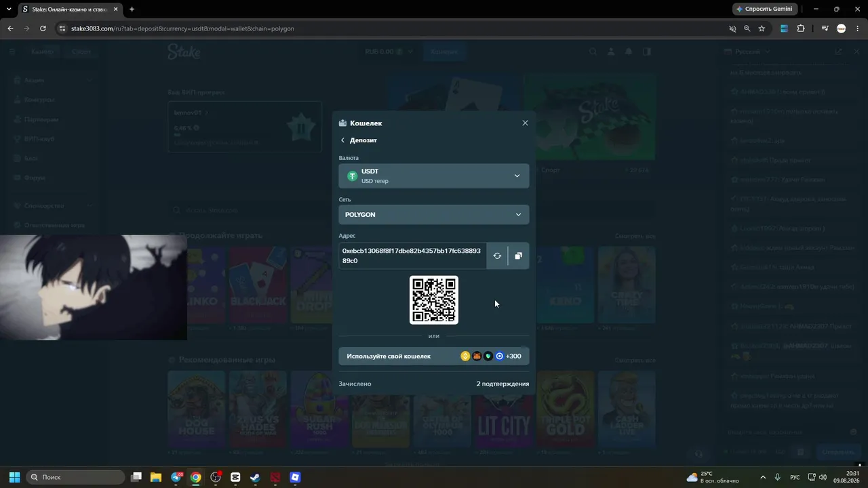Viewport: 868px width, 488px height.
Task: Show hidden system tray icons
Action: tap(763, 477)
